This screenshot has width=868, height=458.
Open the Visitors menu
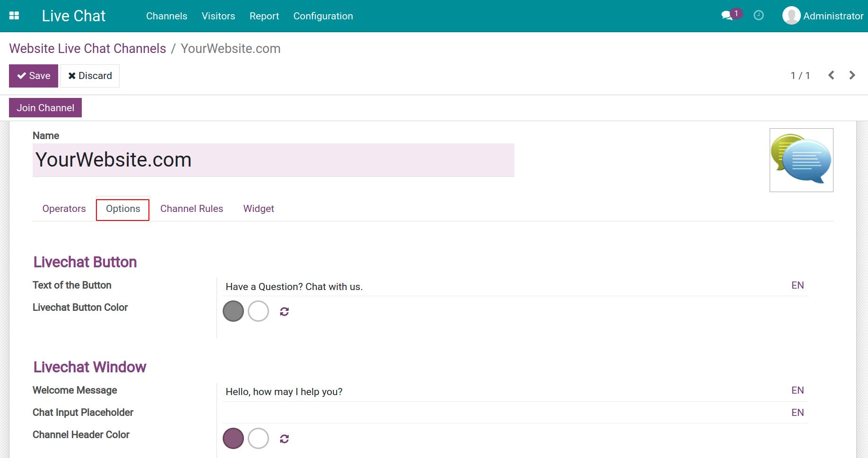218,16
